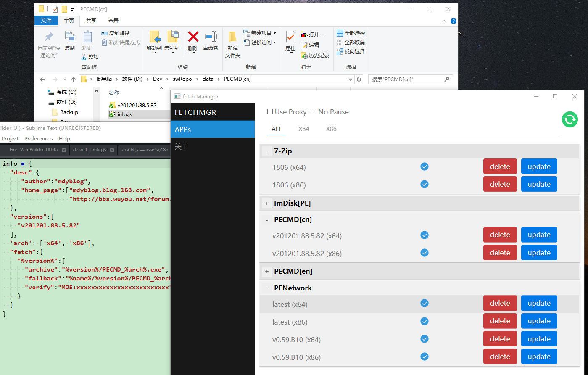This screenshot has height=375, width=588.
Task: Click status check icon for 7-Zip 1806 (x64)
Action: tap(425, 166)
